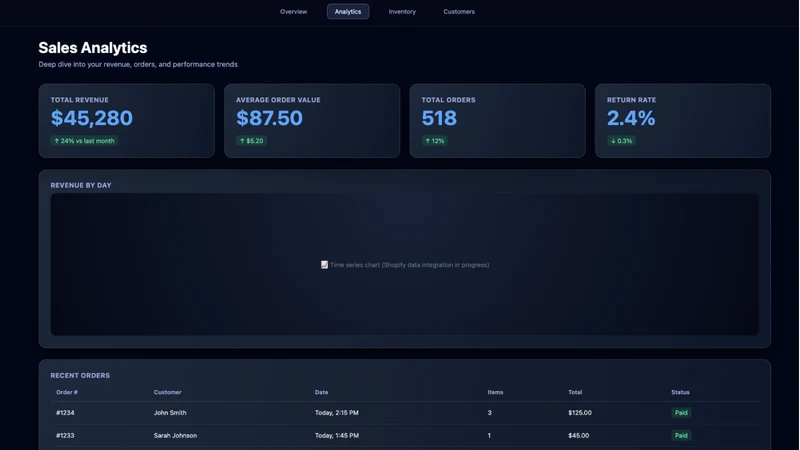Click total $45.00
This screenshot has width=800, height=450.
coord(579,436)
